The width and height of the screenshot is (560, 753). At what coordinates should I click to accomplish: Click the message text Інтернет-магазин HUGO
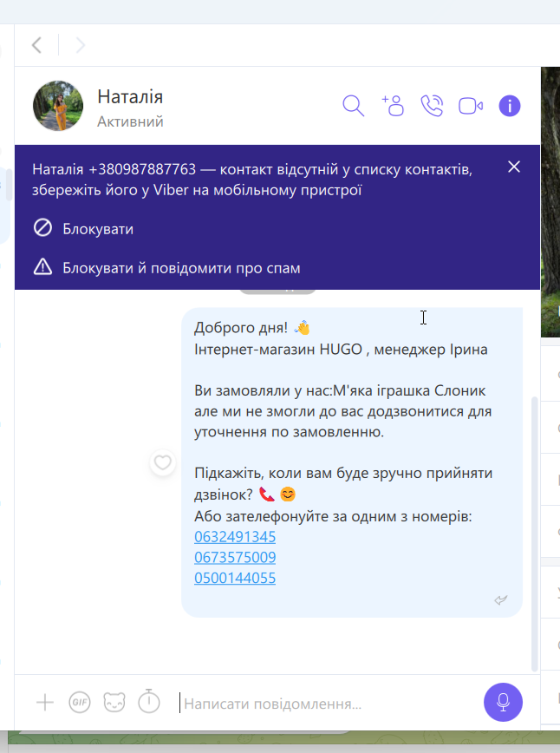[278, 349]
